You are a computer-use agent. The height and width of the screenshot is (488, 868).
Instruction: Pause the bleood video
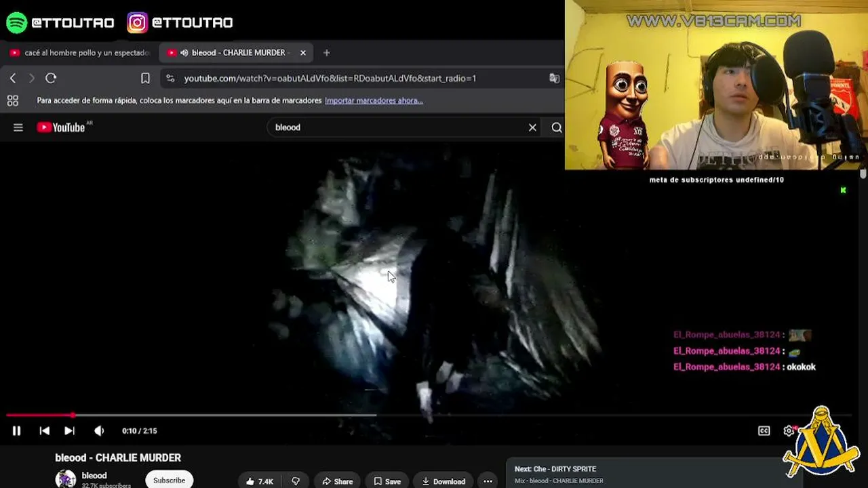(16, 430)
